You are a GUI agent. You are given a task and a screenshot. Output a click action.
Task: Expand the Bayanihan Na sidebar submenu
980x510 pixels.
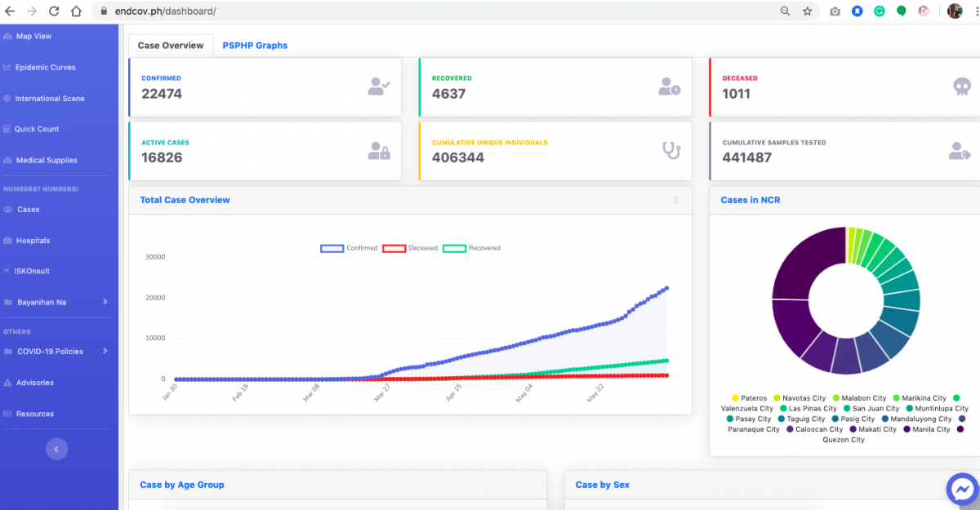pyautogui.click(x=105, y=302)
